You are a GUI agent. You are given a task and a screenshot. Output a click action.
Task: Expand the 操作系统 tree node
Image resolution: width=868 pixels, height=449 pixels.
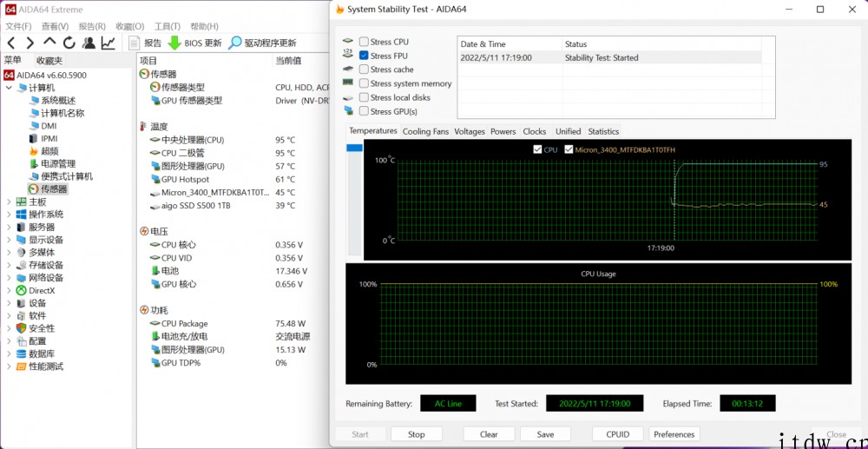click(x=9, y=215)
